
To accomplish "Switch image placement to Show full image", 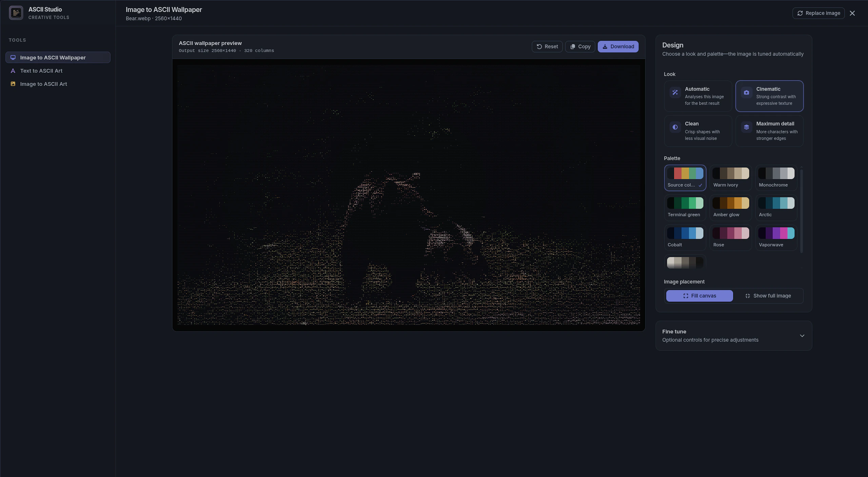I will coord(768,296).
